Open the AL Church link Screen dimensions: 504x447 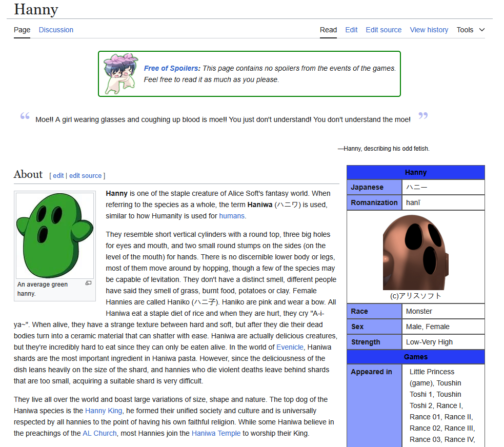tap(99, 433)
